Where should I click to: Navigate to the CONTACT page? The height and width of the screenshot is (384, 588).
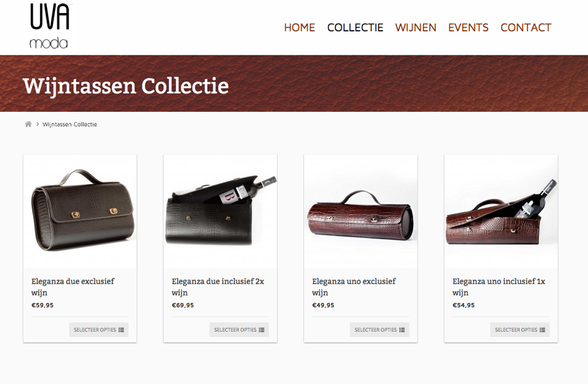tap(526, 27)
